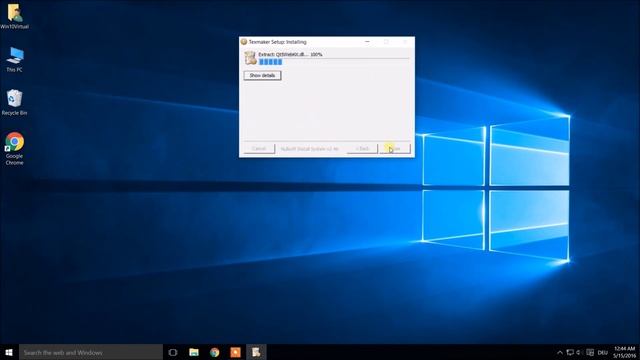Select the Recycle Bin desktop icon
Screen dimensions: 640x360
pyautogui.click(x=14, y=102)
